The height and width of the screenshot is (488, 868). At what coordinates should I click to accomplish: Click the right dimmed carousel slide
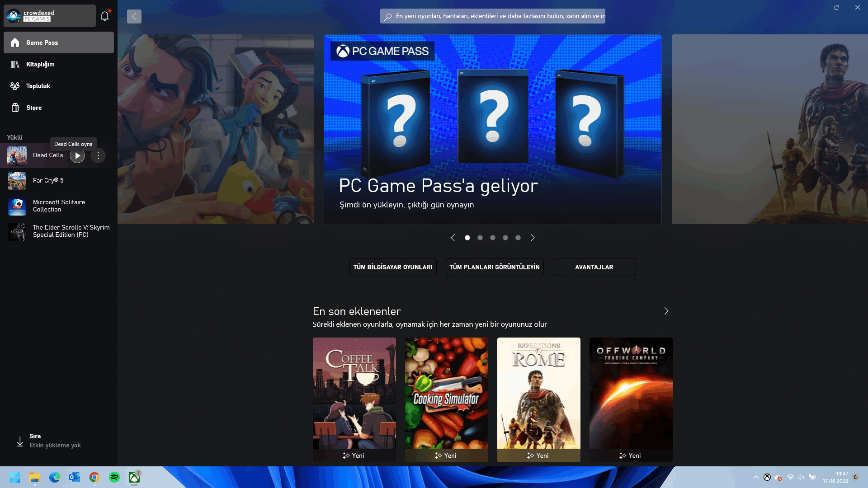click(769, 129)
